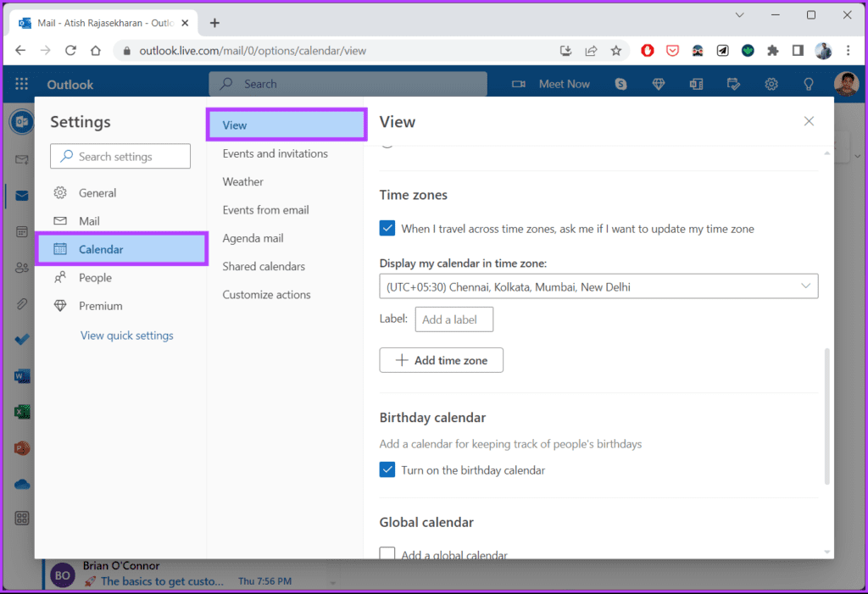Viewport: 868px width, 594px height.
Task: Open Skype from the Outlook header
Action: point(620,84)
